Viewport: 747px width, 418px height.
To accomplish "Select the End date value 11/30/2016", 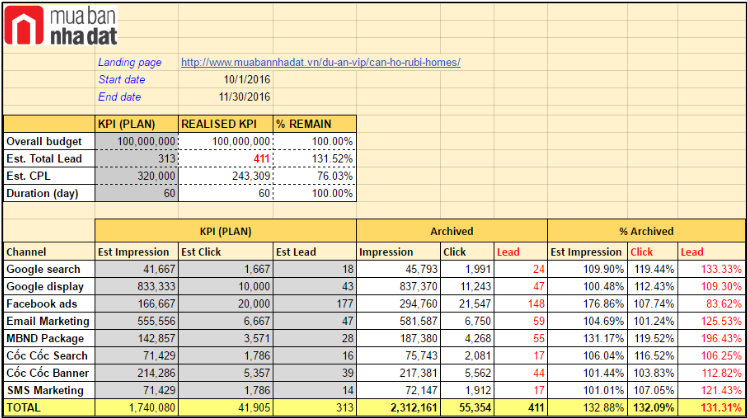I will [x=243, y=96].
